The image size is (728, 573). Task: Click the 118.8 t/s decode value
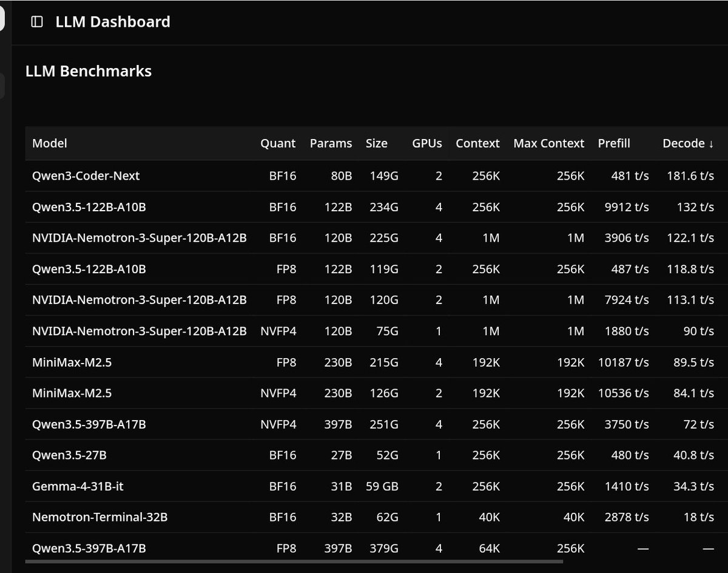click(690, 269)
